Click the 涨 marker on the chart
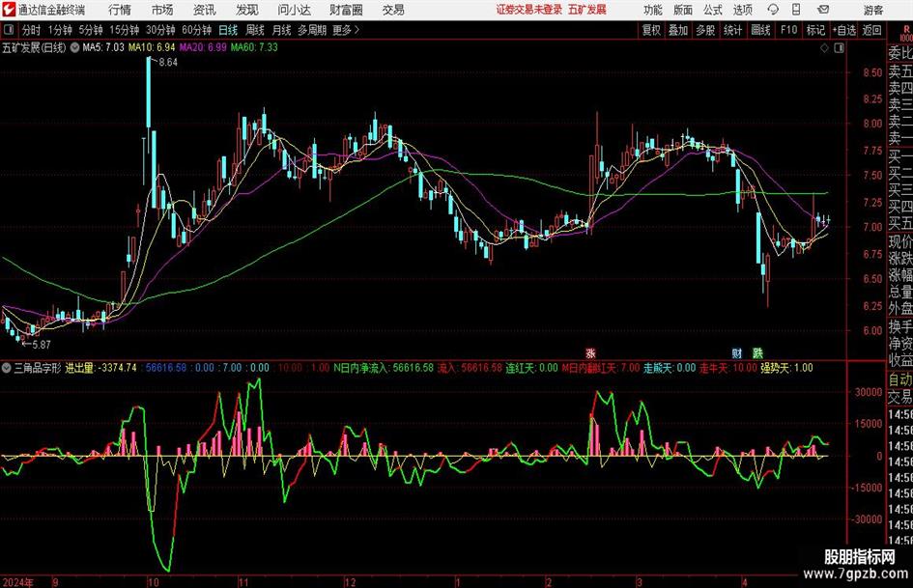This screenshot has width=913, height=588. point(590,352)
